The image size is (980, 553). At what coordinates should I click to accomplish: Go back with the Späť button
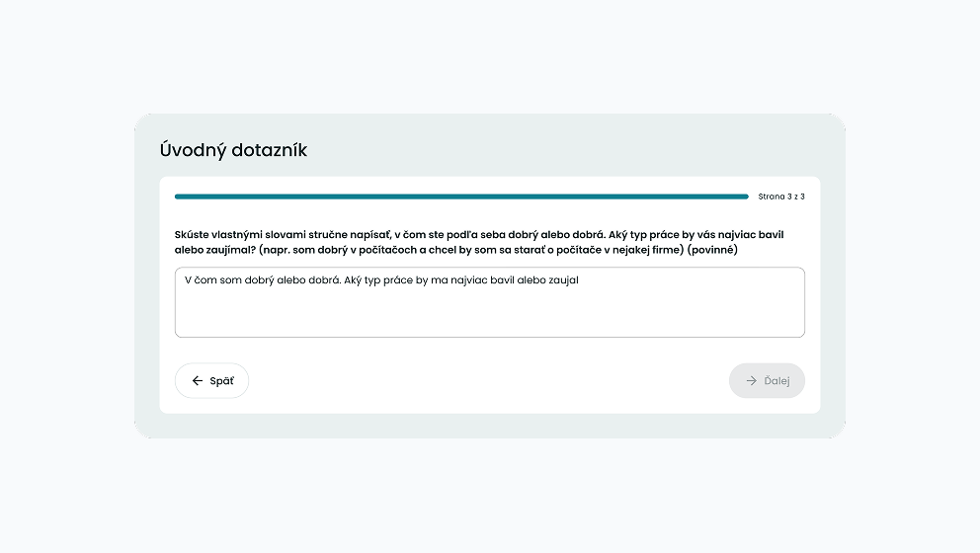(211, 381)
